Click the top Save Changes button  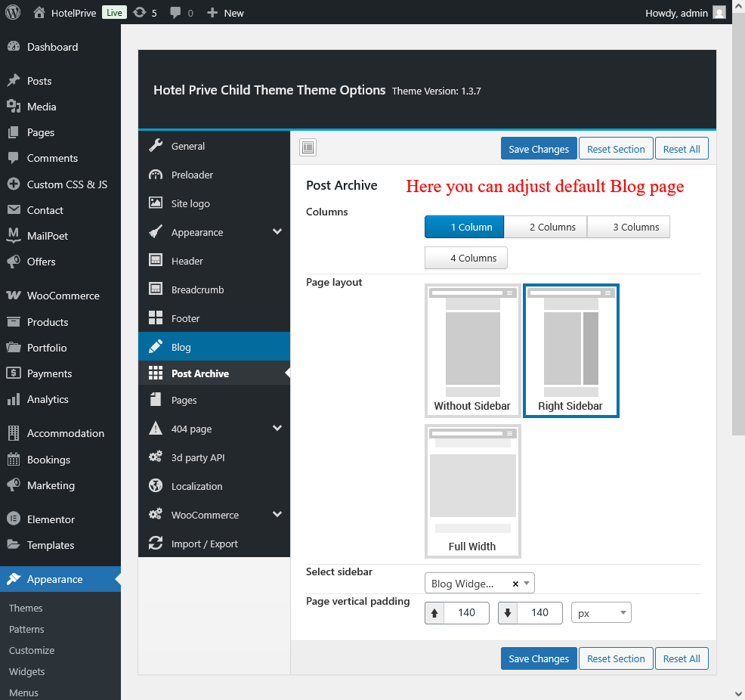point(539,149)
